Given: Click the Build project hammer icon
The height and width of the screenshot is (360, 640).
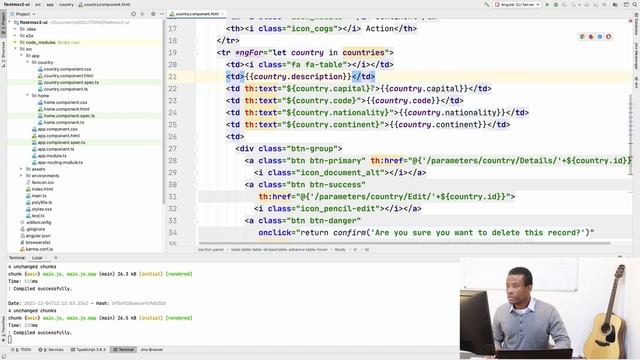Looking at the screenshot, I should pos(487,4).
